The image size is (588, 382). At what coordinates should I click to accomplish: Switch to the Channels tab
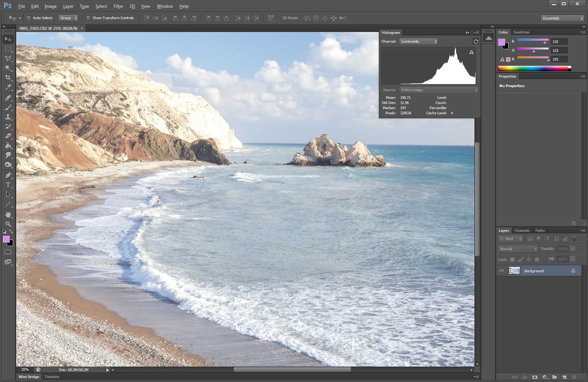[x=522, y=231]
